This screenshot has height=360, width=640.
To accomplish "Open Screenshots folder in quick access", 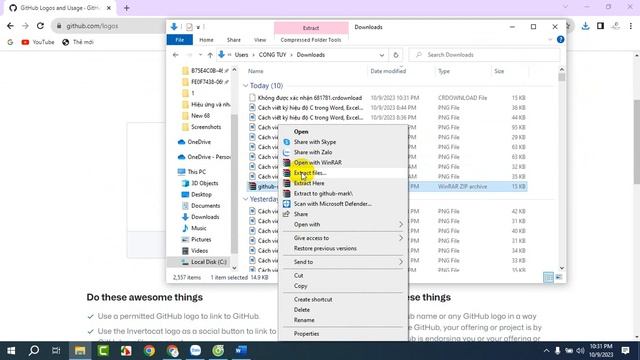I will [x=206, y=127].
